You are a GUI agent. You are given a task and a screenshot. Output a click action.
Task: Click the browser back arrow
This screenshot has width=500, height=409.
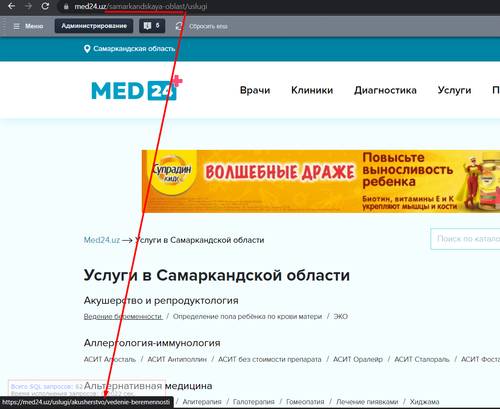click(x=12, y=6)
